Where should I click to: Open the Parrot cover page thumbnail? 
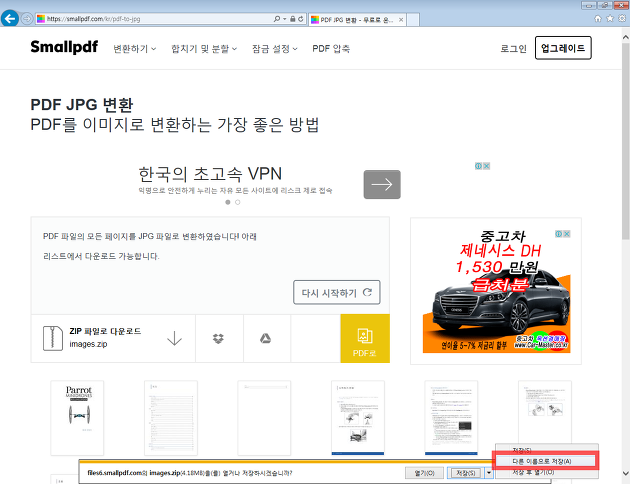(77, 418)
